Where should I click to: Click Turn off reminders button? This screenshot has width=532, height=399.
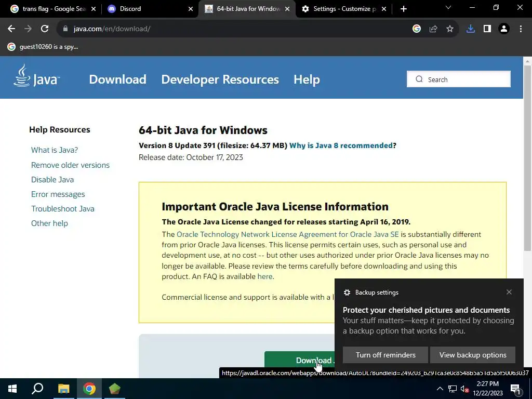(385, 355)
